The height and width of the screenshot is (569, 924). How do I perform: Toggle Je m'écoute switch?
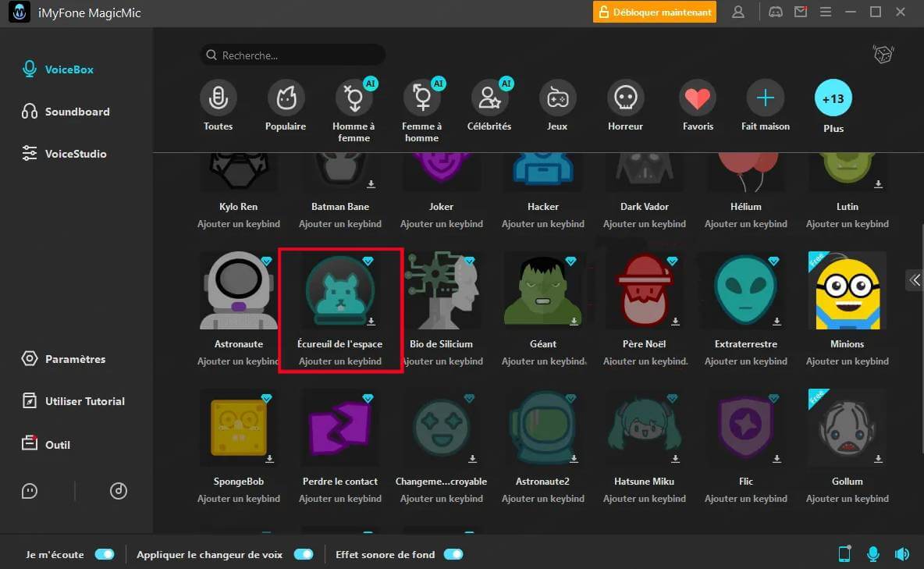coord(105,554)
